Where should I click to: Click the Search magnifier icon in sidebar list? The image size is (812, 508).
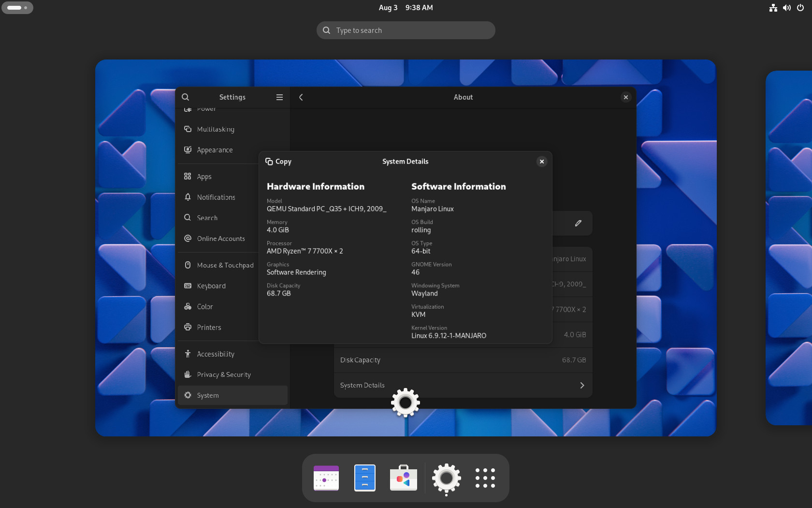pyautogui.click(x=188, y=218)
